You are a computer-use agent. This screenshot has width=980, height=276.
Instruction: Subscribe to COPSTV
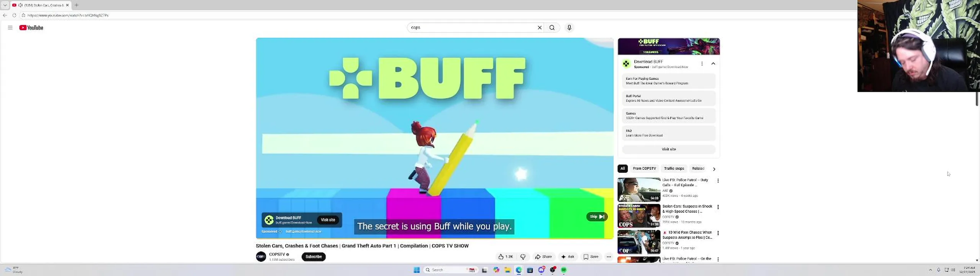point(314,257)
